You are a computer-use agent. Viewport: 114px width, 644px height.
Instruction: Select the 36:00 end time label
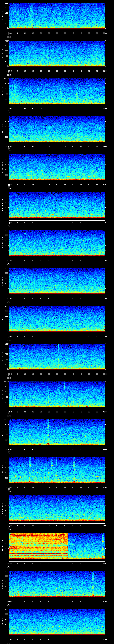pyautogui.click(x=105, y=260)
